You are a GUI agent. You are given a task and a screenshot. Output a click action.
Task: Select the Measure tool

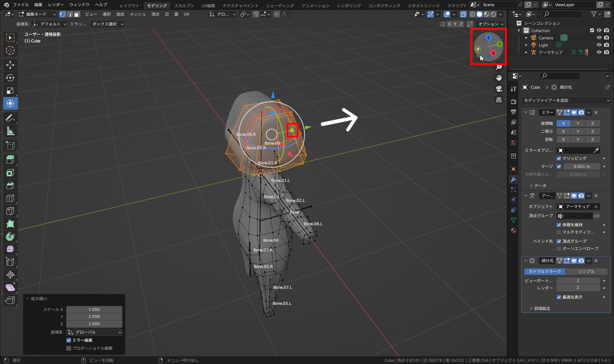10,131
